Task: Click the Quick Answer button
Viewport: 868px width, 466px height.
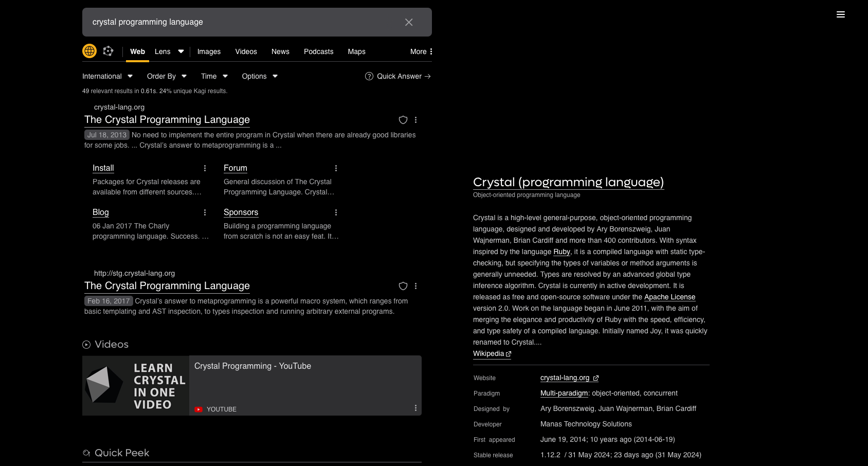Action: point(398,76)
